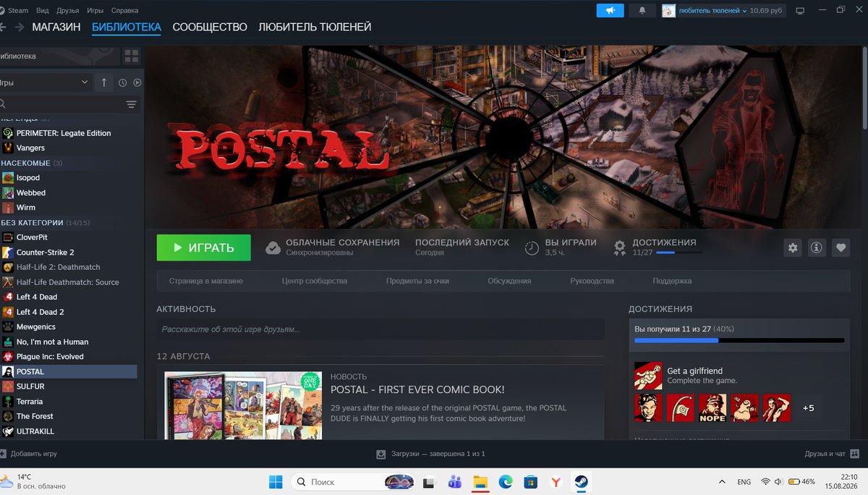Show hidden system tray icons chevron
Screen dimensions: 868x495
click(x=721, y=481)
